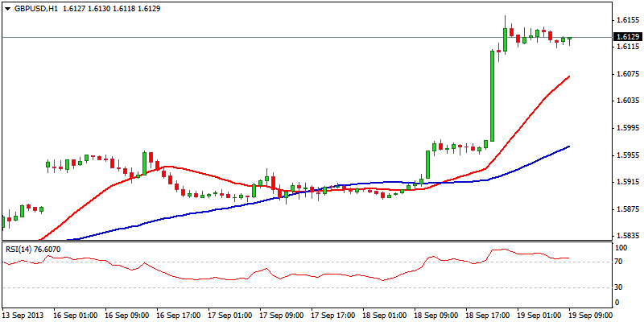644x322 pixels.
Task: Click the RSI 70 level label
Action: point(619,261)
